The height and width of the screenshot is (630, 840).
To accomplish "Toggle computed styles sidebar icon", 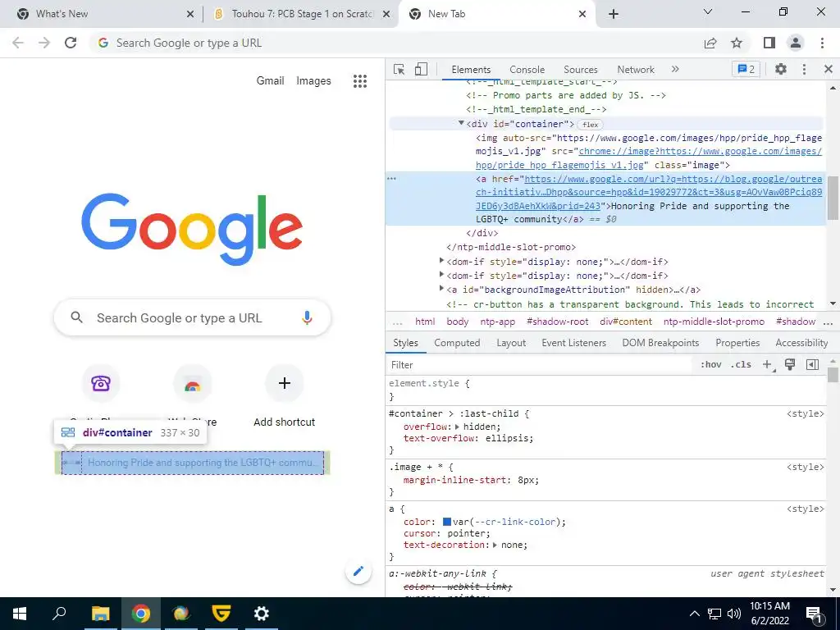I will click(812, 364).
